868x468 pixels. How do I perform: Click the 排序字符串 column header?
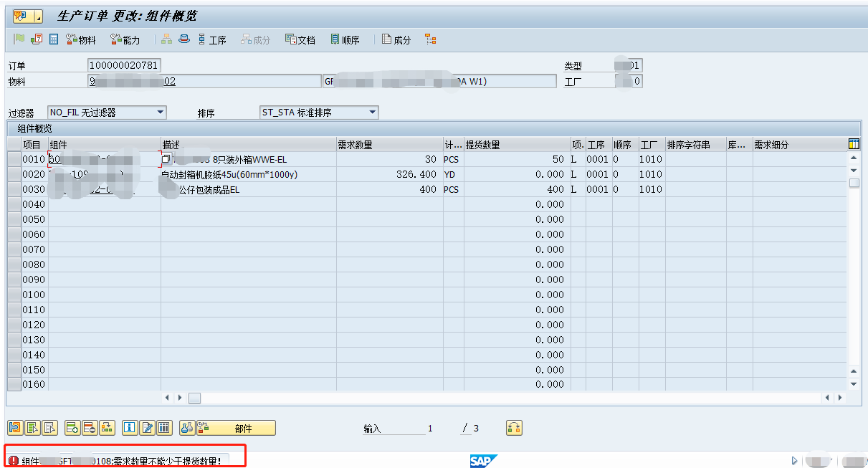(695, 145)
